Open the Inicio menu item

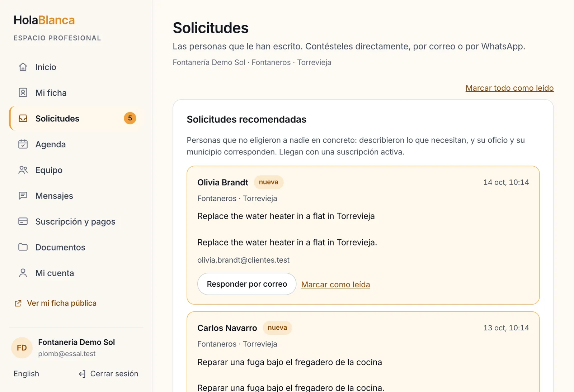76,67
